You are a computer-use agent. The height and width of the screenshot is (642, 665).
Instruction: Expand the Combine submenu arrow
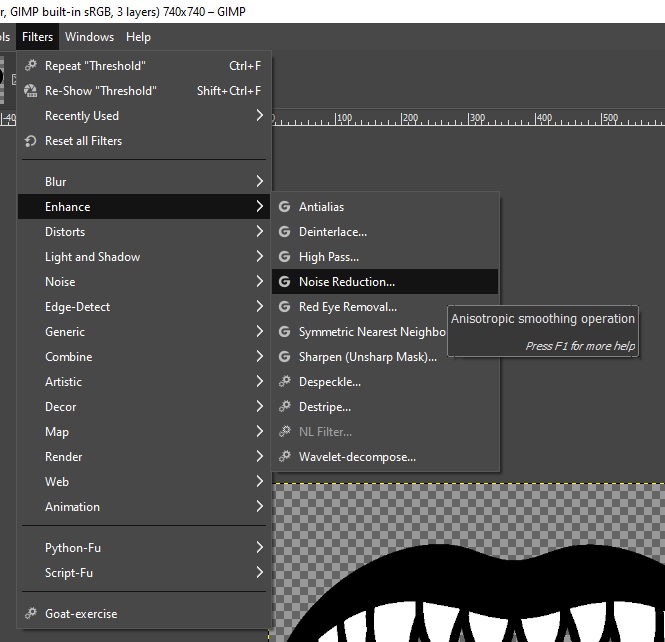click(260, 357)
